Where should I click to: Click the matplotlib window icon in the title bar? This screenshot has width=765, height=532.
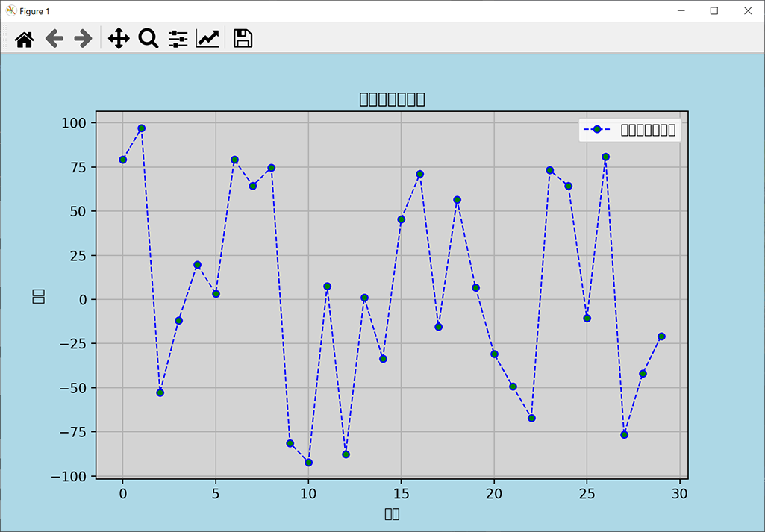click(10, 10)
